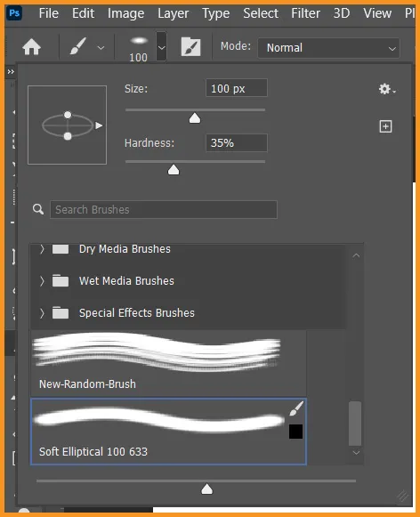Viewport: 420px width, 517px height.
Task: Open the View menu
Action: point(377,13)
